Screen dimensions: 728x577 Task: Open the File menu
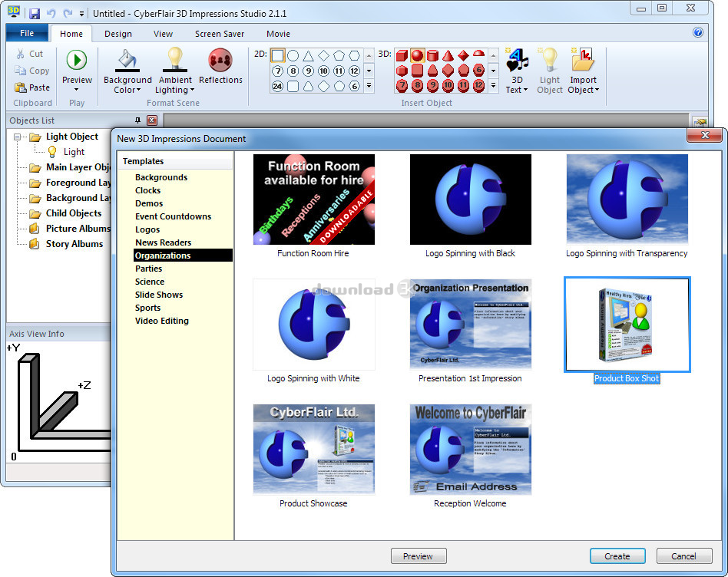[x=27, y=33]
